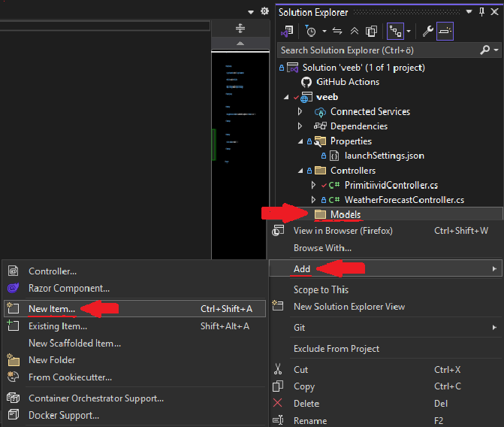Viewport: 504px width, 427px height.
Task: Click Collapse All icon in Solution Explorer toolbar
Action: click(355, 31)
